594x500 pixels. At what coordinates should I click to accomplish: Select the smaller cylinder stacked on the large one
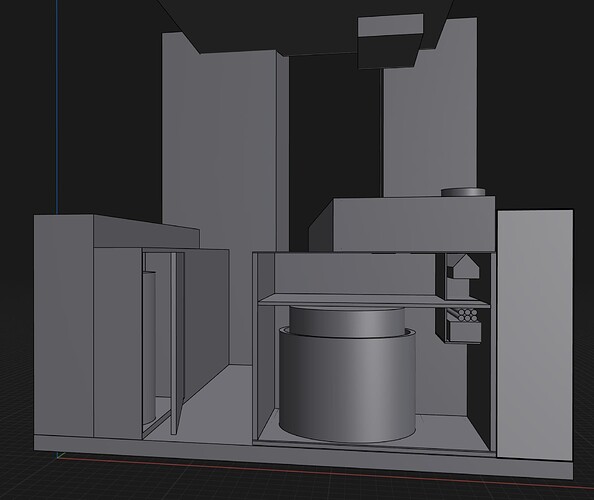click(347, 321)
